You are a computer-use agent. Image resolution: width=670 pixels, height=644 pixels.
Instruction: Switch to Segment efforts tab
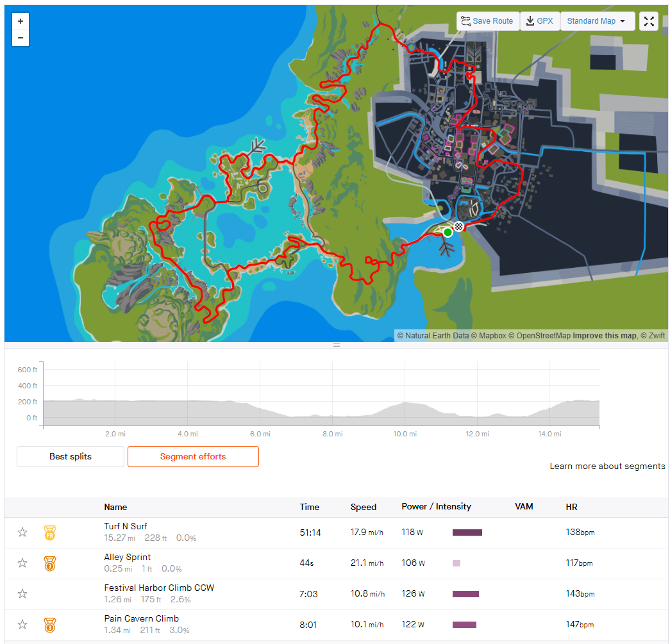(193, 456)
